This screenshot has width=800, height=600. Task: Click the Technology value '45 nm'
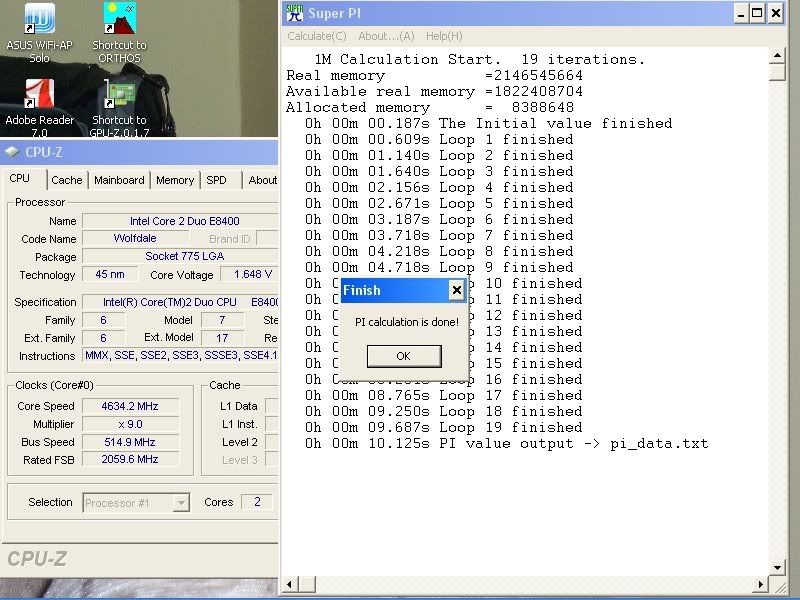(110, 274)
